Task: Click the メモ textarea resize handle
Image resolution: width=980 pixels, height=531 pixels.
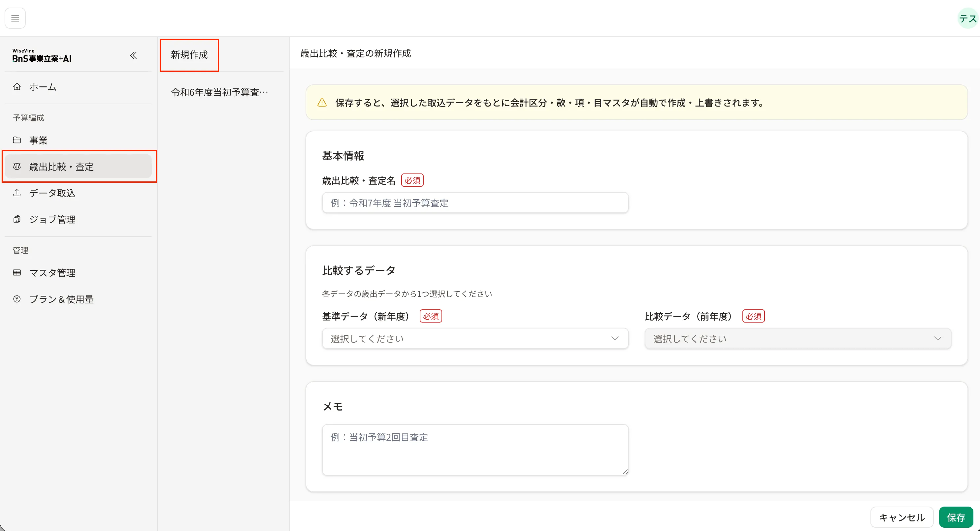Action: point(625,472)
